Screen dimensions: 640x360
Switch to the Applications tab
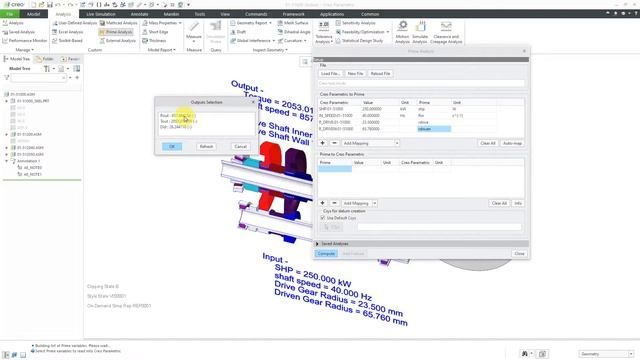coord(332,14)
